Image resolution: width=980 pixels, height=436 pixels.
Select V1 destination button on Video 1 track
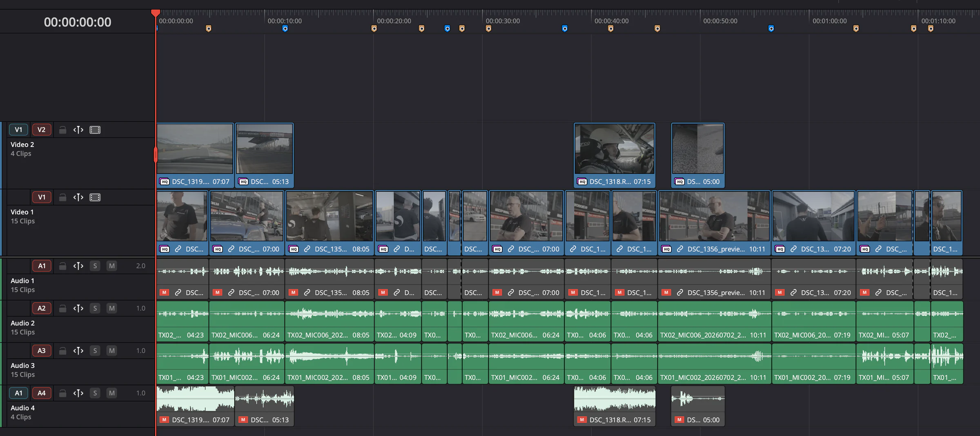(42, 198)
